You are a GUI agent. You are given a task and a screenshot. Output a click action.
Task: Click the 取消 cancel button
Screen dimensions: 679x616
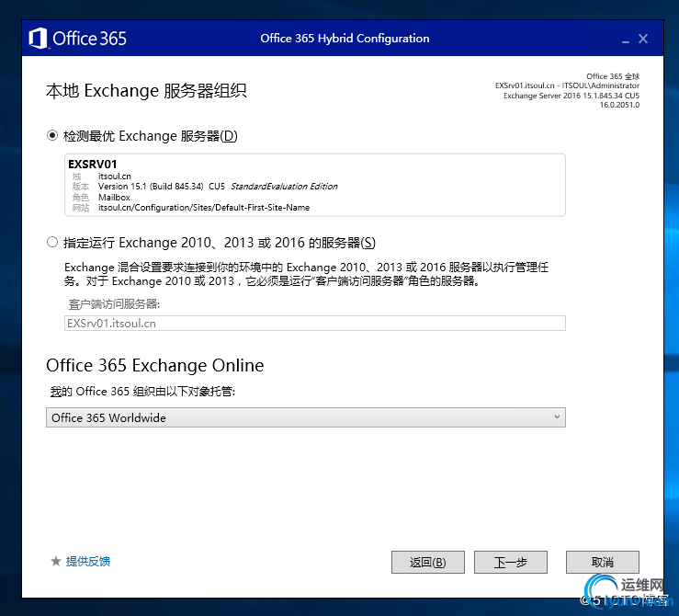(603, 563)
